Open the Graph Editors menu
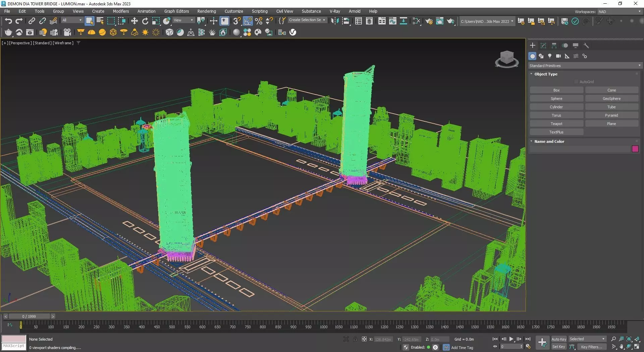The width and height of the screenshot is (644, 352). click(x=176, y=11)
